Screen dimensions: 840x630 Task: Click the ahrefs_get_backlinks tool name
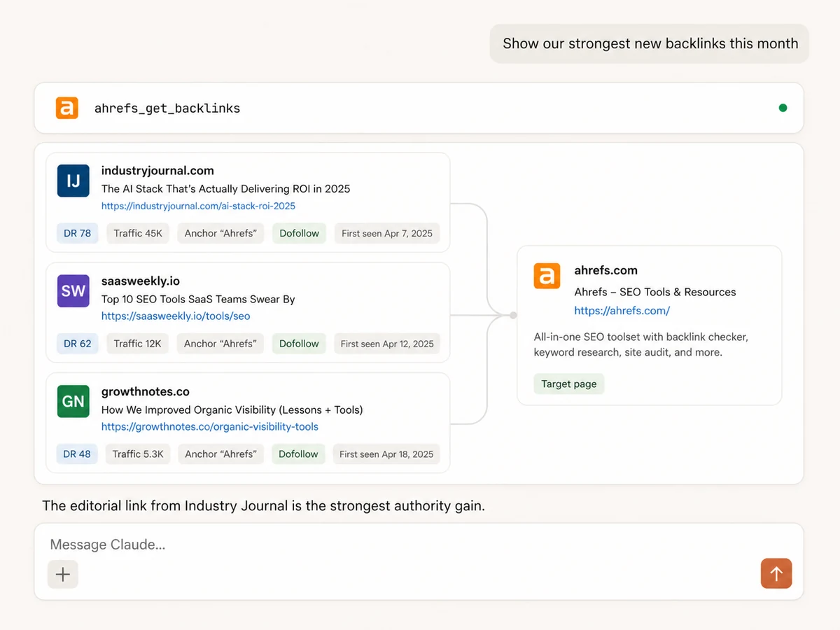pyautogui.click(x=167, y=108)
